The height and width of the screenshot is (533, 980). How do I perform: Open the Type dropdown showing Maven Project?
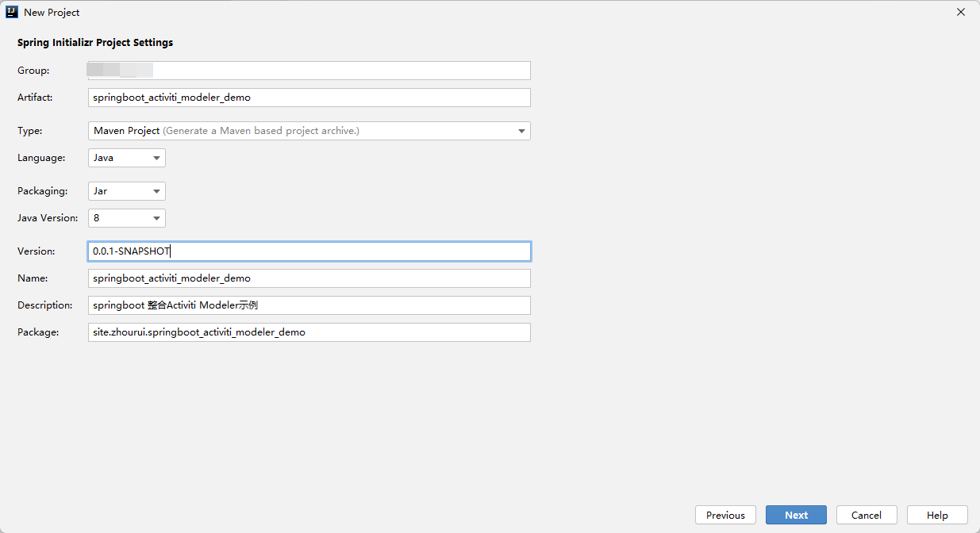coord(309,130)
